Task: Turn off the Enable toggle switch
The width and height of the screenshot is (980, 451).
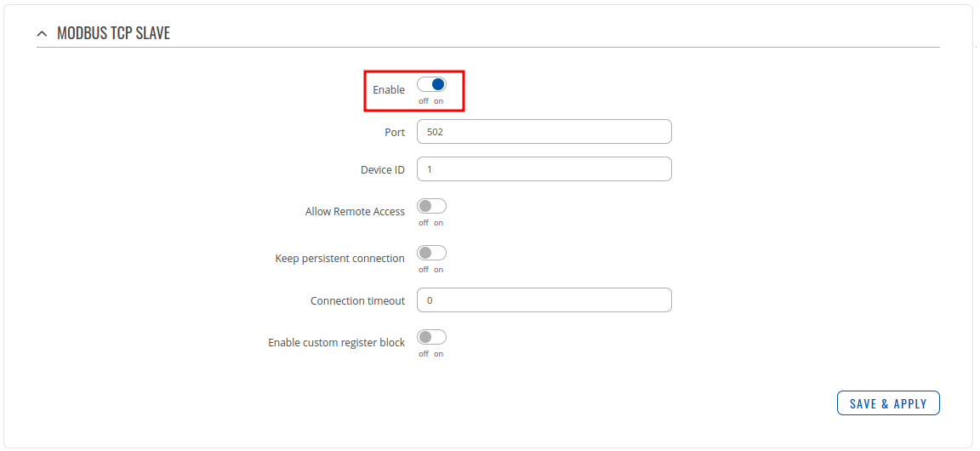Action: pyautogui.click(x=431, y=84)
